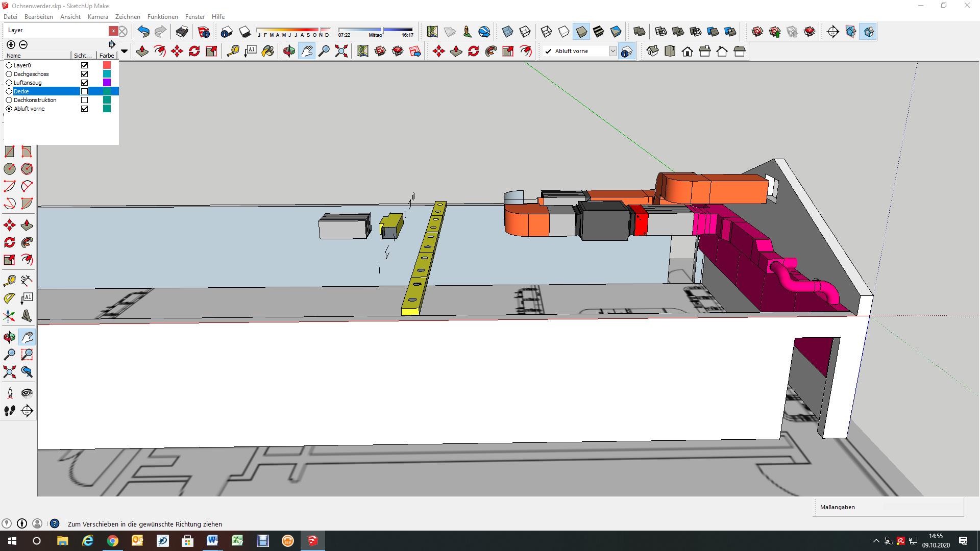Activate the Walk footprints tool
The image size is (980, 551).
(x=10, y=411)
